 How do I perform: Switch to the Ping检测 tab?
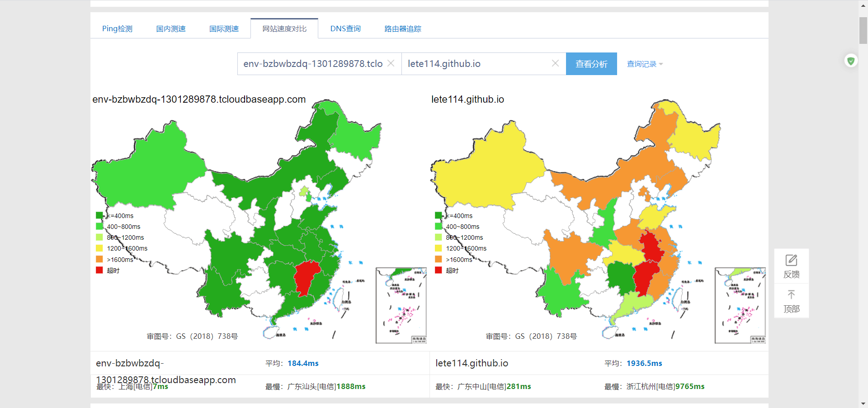point(117,29)
